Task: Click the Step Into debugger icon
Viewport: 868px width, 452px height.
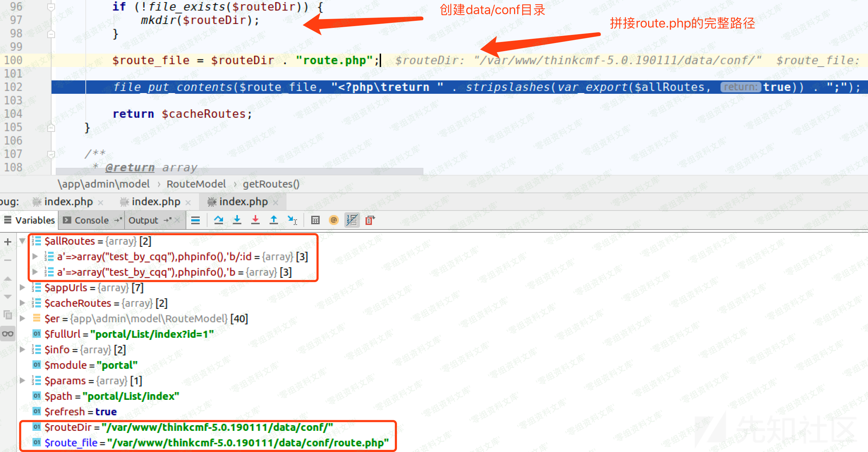Action: click(237, 220)
